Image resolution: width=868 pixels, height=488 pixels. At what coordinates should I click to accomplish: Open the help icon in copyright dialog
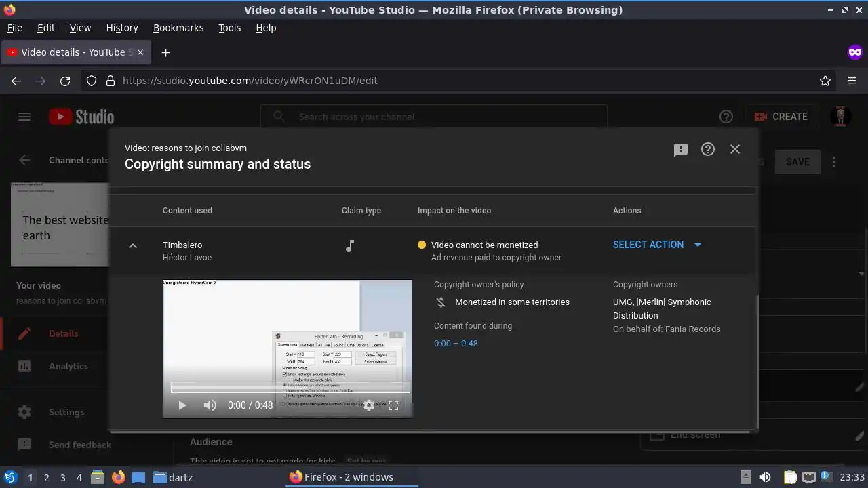pyautogui.click(x=708, y=149)
